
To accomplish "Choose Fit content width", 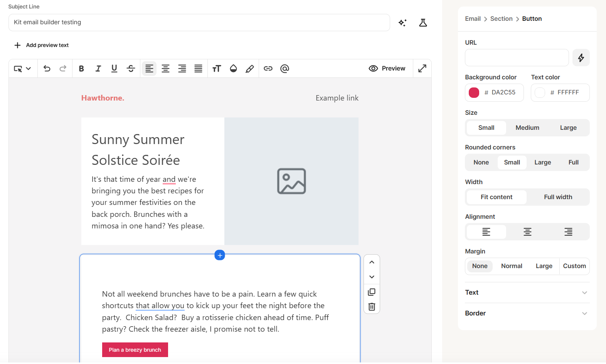I will [497, 197].
